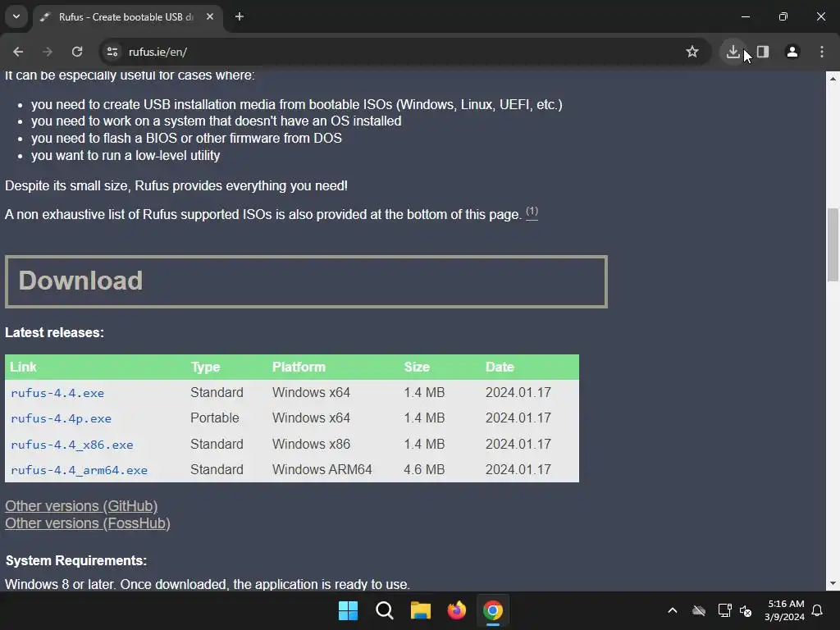Download rufus-4.4_x86.exe
Image resolution: width=840 pixels, height=630 pixels.
[72, 445]
